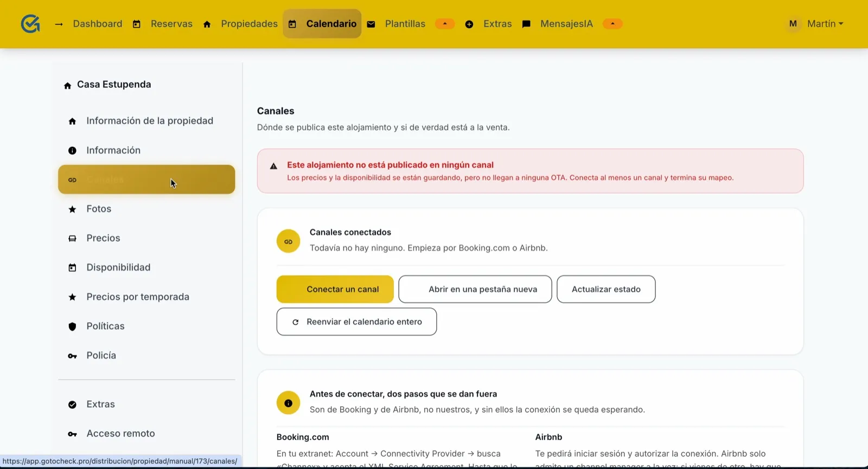Click the chat bubble icon next to MensajesIA
Image resolution: width=868 pixels, height=469 pixels.
pos(526,24)
